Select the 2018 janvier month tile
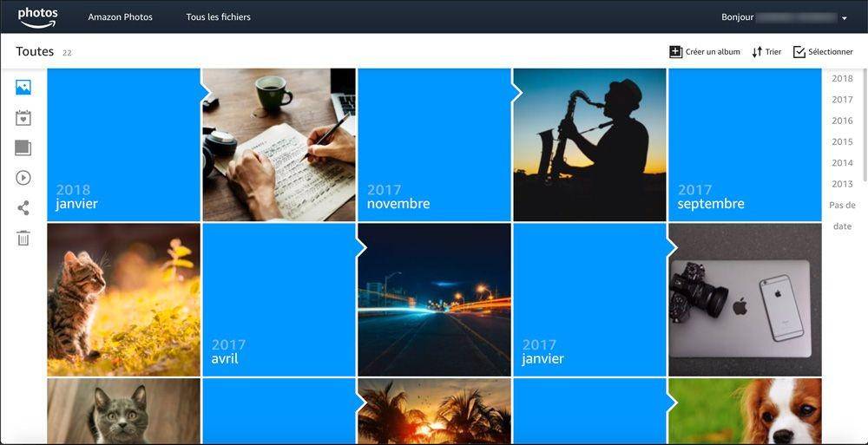Screen dimensions: 868x445 [x=123, y=145]
